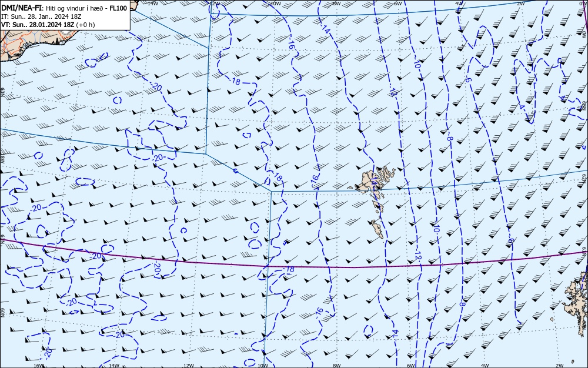Click the "8W" label along the bottom edge
588x368 pixels.
(x=337, y=366)
